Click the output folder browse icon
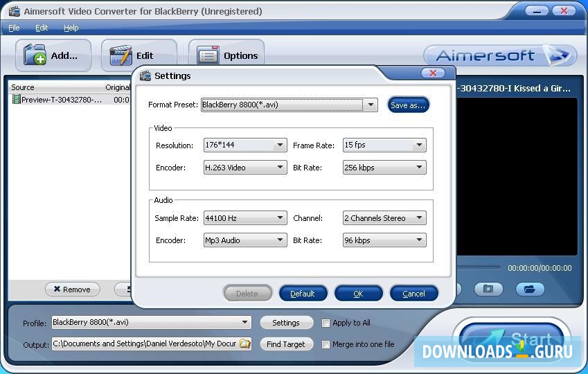The height and width of the screenshot is (374, 588). pos(244,344)
